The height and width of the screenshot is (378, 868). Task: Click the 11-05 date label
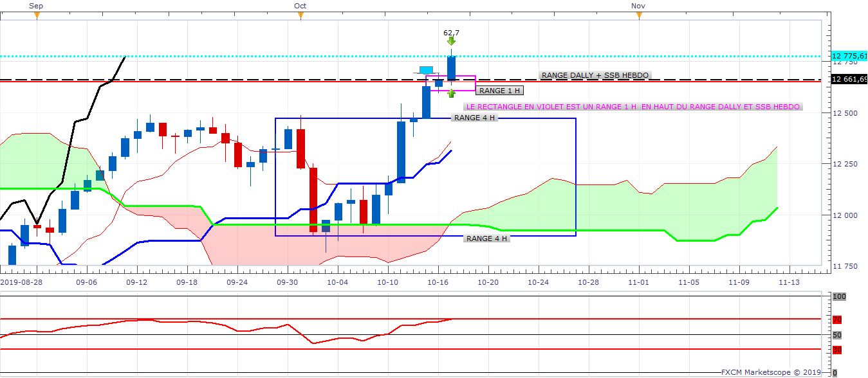pos(688,282)
